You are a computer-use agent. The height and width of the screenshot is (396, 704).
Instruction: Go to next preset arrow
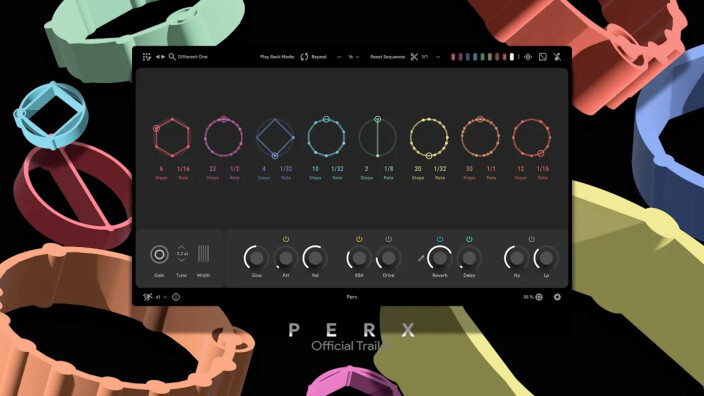click(163, 57)
